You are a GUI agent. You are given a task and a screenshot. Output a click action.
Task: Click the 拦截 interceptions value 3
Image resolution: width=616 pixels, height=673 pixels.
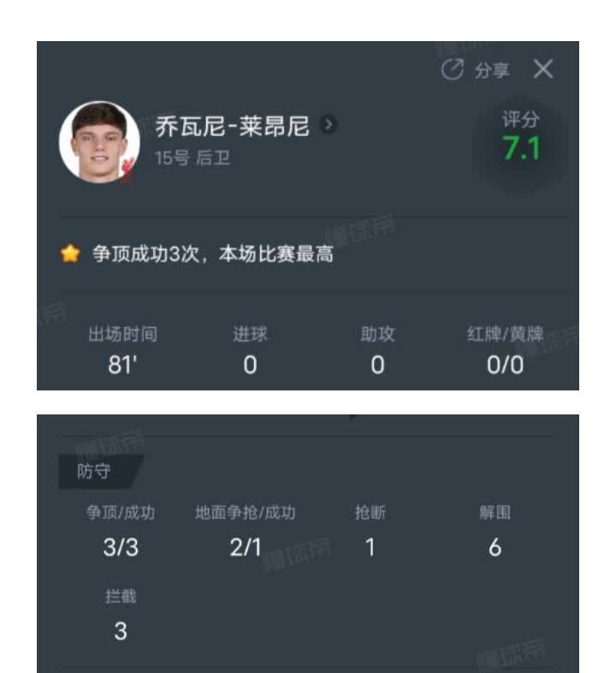[121, 631]
